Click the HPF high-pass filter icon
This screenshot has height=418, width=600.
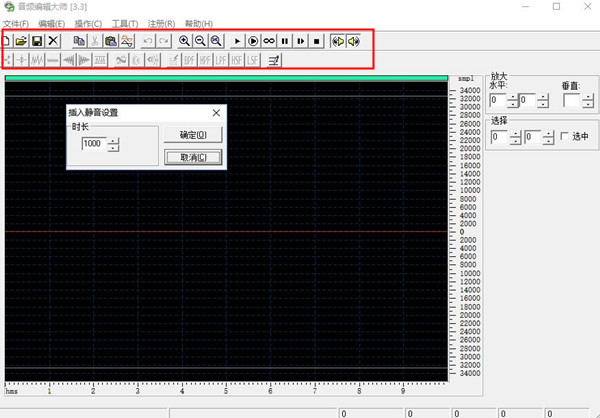205,60
